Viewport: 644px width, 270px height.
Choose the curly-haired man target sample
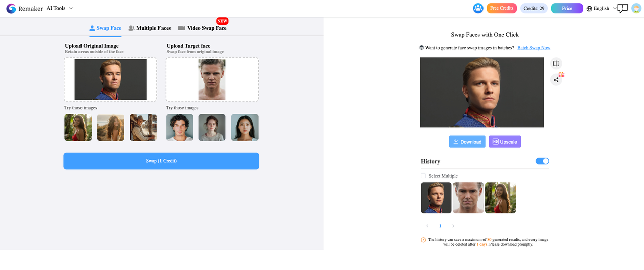tap(180, 127)
